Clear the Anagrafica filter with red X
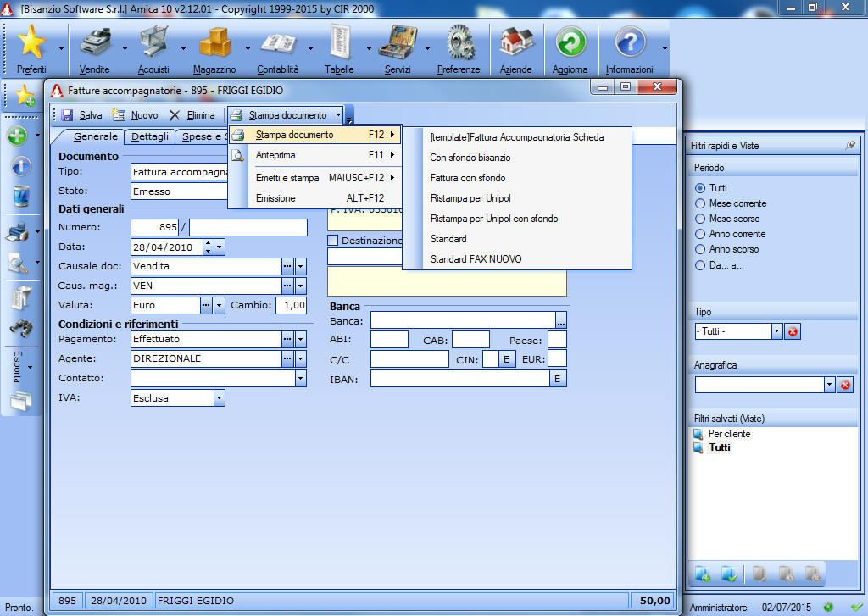 [x=845, y=386]
